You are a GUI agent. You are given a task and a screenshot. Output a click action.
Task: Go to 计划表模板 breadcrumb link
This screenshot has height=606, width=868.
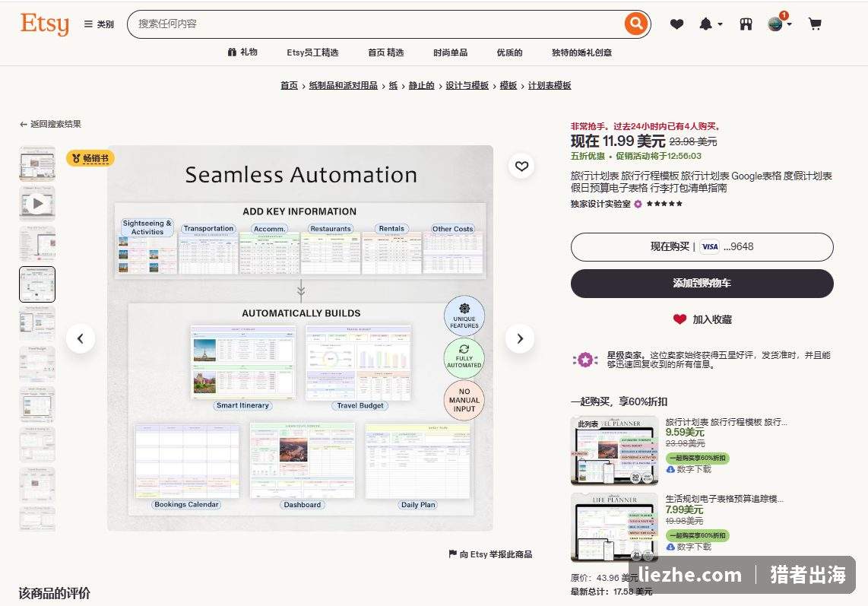click(x=549, y=85)
